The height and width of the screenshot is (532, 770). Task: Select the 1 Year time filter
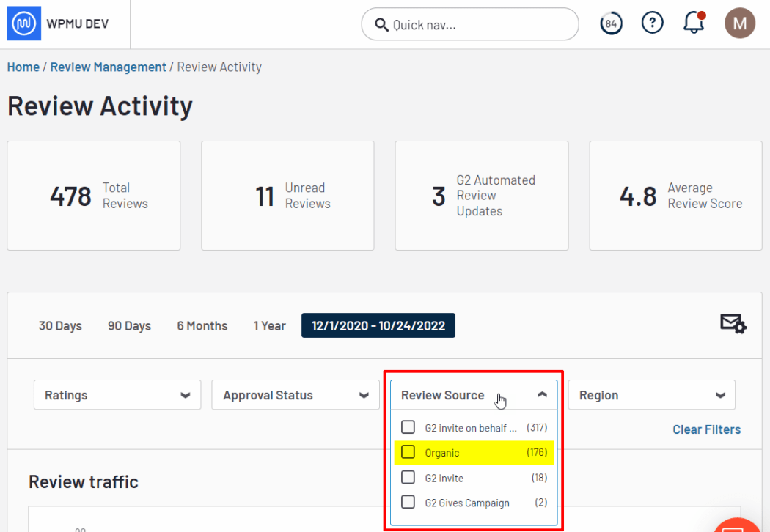click(269, 325)
